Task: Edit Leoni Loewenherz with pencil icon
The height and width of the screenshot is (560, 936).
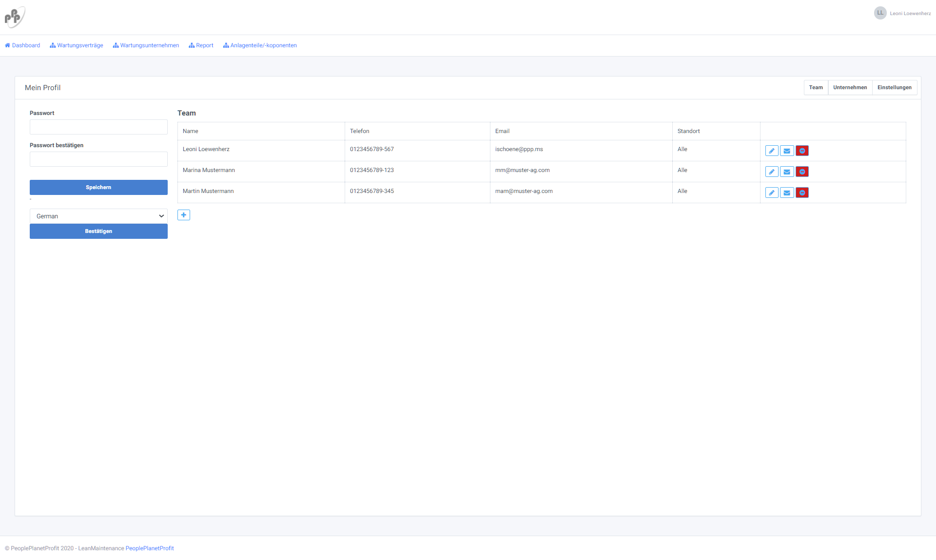Action: point(772,151)
